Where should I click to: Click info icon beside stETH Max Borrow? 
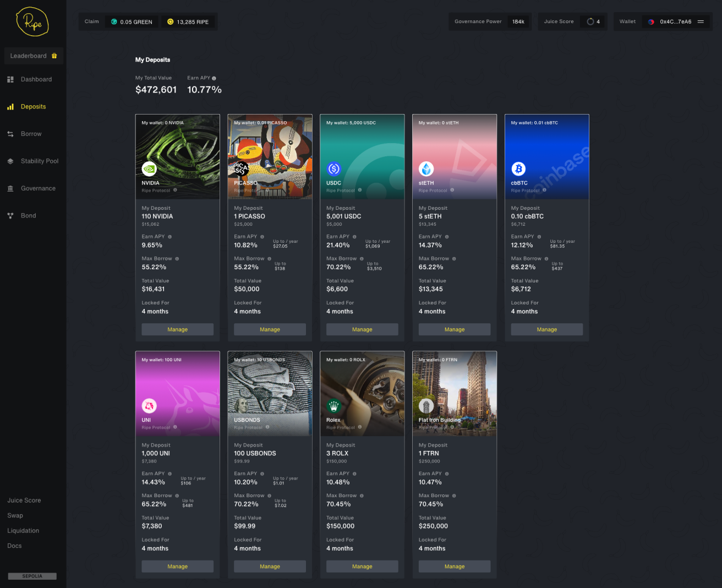tap(454, 259)
